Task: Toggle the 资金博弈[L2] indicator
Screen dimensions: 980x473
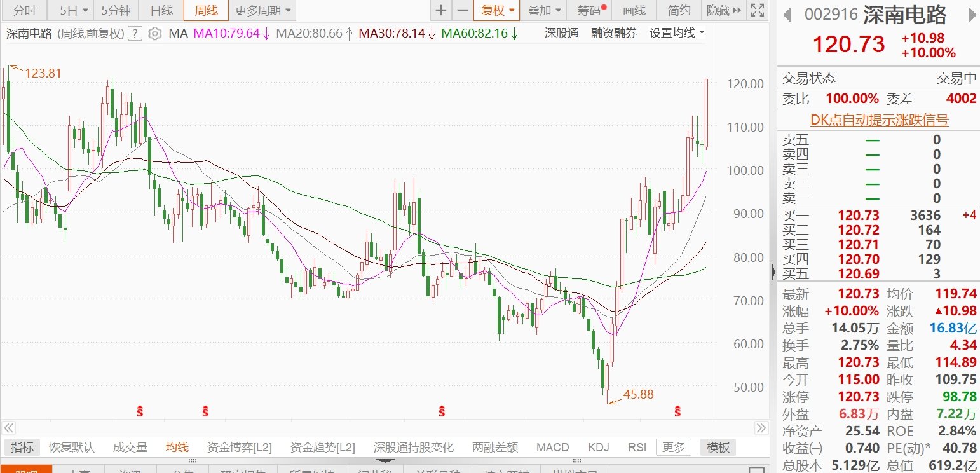Action: [240, 448]
